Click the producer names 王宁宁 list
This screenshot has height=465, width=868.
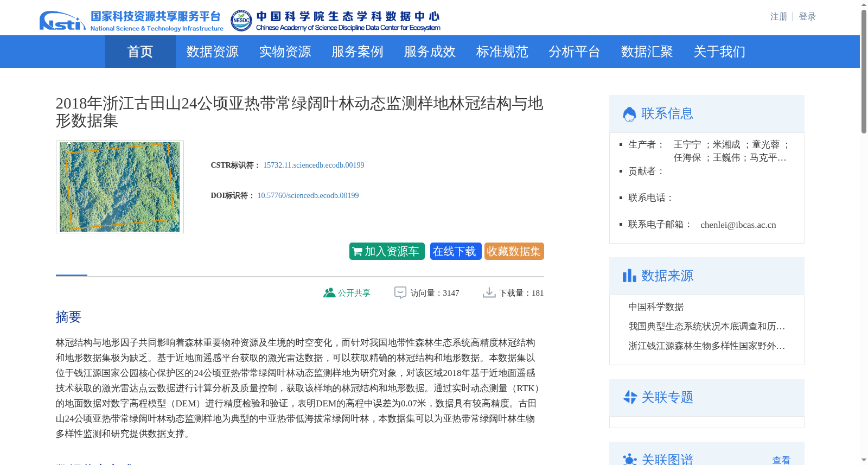[x=731, y=151]
